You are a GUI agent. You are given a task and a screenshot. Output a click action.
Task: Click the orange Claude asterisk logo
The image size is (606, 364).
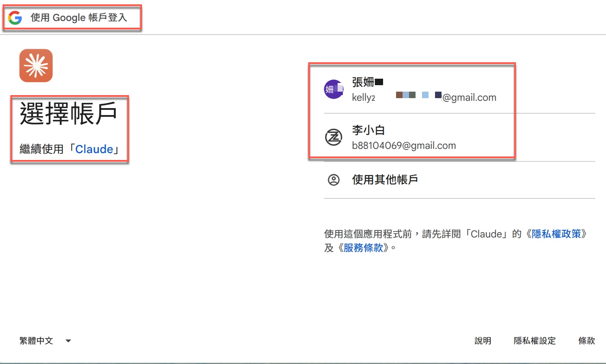pos(36,66)
